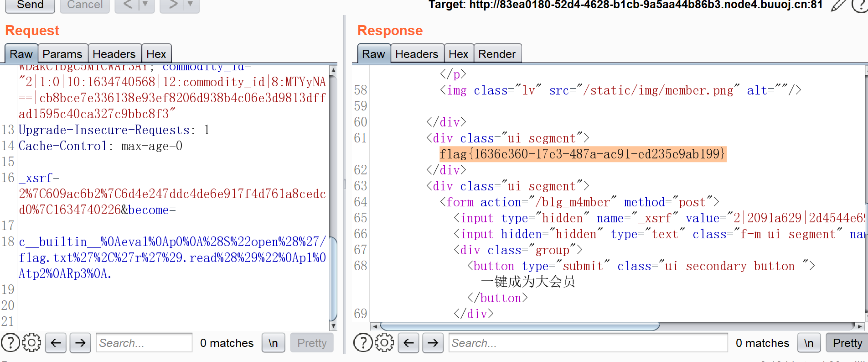
Task: Focus the request search field
Action: coord(144,343)
